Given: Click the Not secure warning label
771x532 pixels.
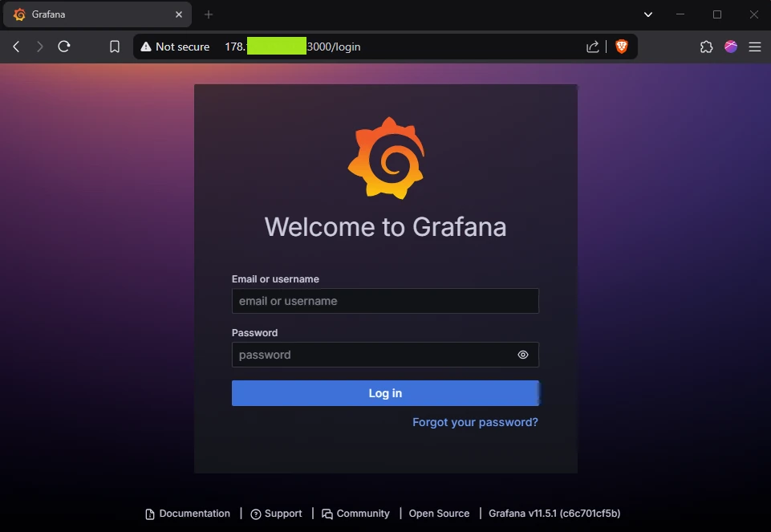Looking at the screenshot, I should pos(175,47).
